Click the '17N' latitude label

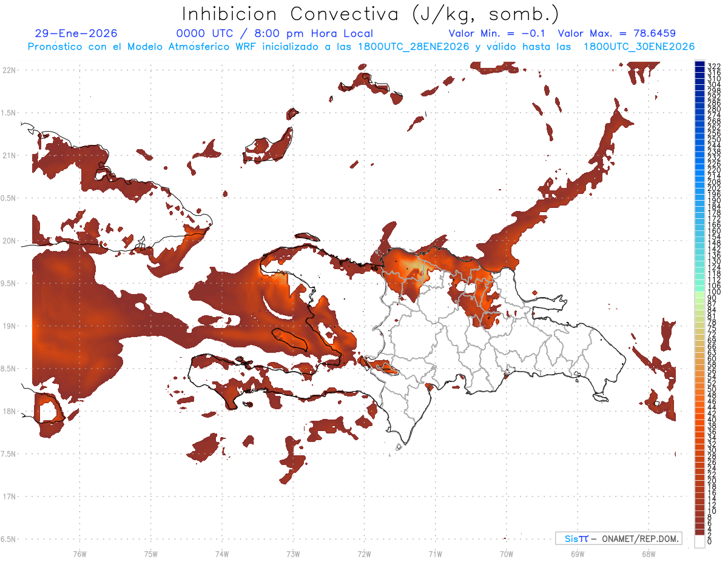click(9, 497)
